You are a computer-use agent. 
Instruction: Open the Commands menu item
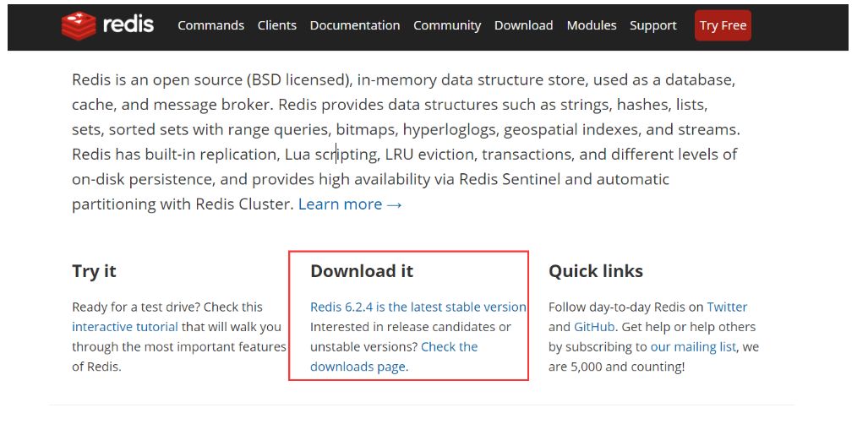[211, 25]
